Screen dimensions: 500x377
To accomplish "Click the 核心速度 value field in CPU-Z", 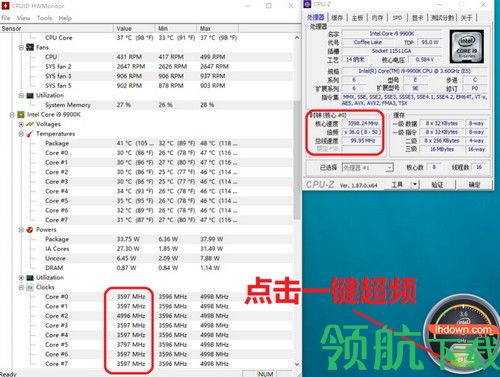I will pos(362,123).
